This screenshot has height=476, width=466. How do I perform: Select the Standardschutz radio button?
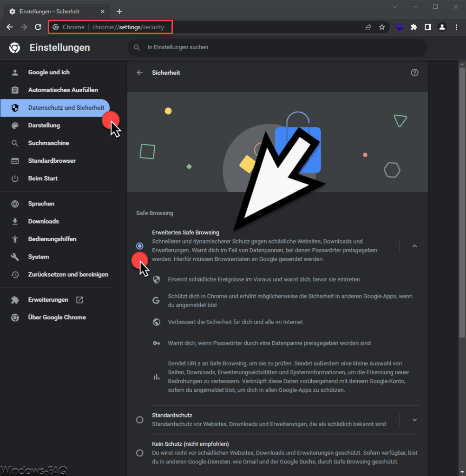(x=139, y=420)
